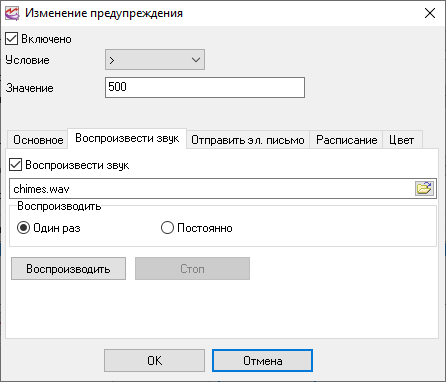Click the Значение field containing 500
Screen dimensions: 446x382
pyautogui.click(x=205, y=87)
